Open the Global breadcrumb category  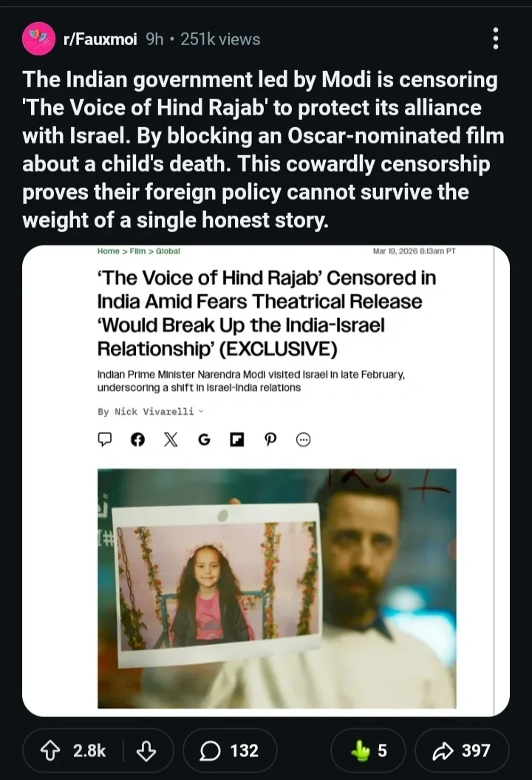pyautogui.click(x=168, y=251)
